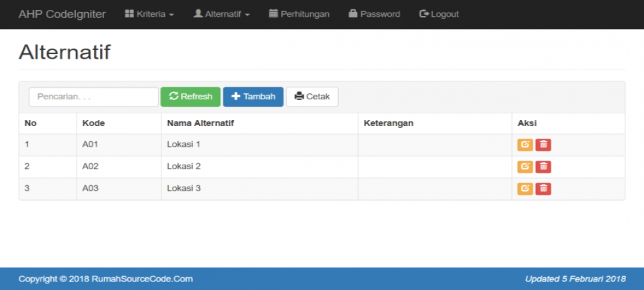
Task: Click the green Refresh button
Action: click(x=191, y=97)
